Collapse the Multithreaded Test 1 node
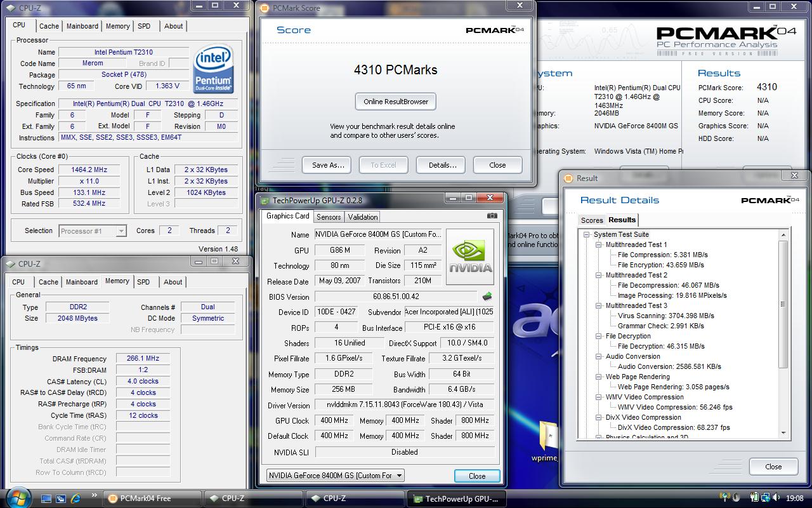 pos(599,244)
